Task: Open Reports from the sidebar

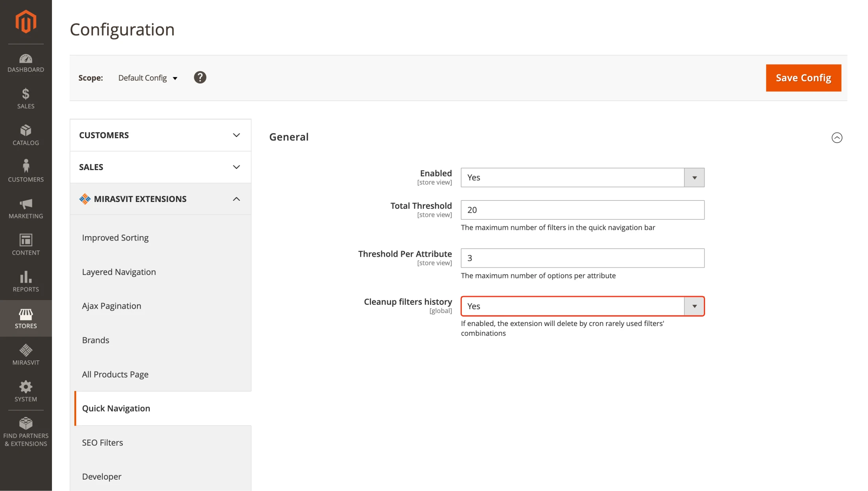Action: coord(25,280)
